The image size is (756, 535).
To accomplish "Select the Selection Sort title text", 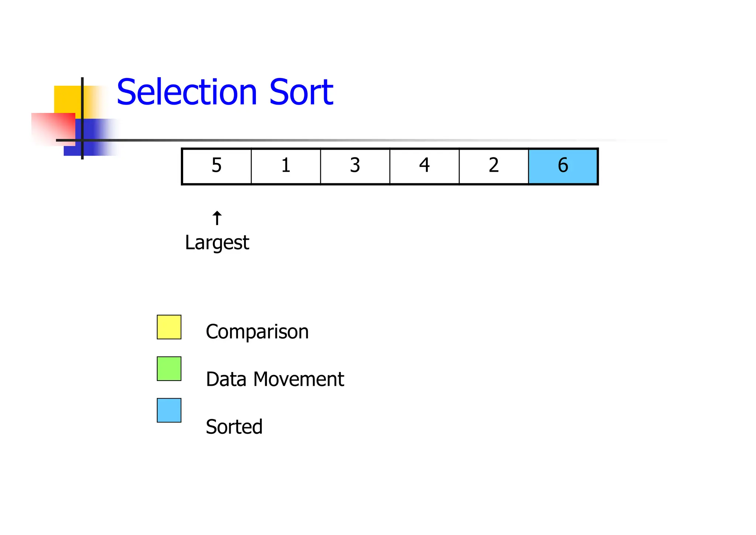I will click(225, 92).
